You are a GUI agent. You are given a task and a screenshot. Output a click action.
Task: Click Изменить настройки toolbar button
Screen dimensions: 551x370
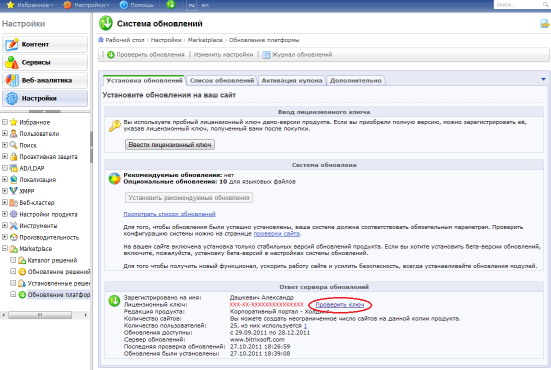pyautogui.click(x=223, y=54)
